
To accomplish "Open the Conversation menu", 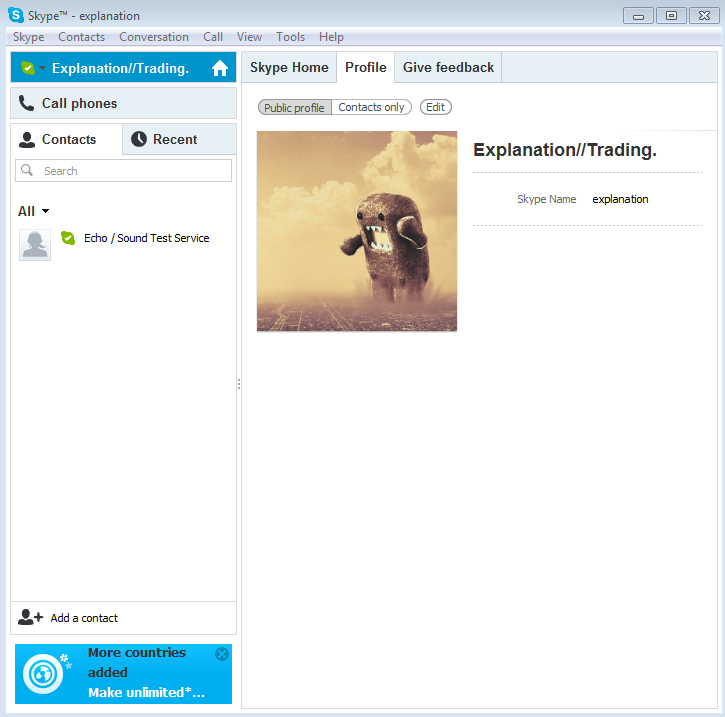I will point(154,37).
